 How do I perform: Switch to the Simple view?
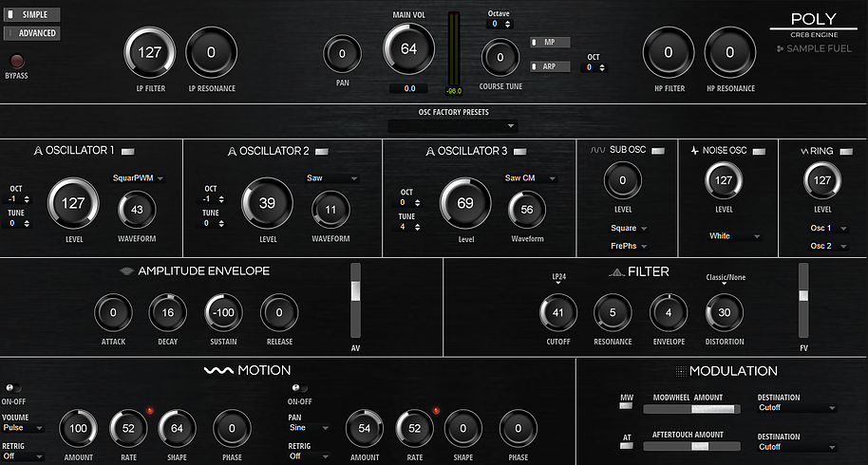31,14
